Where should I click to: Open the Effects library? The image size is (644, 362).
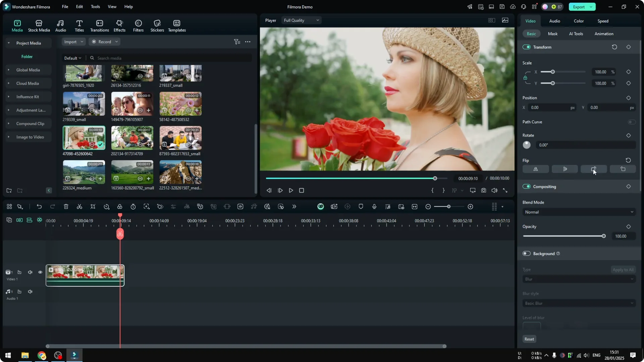point(119,25)
